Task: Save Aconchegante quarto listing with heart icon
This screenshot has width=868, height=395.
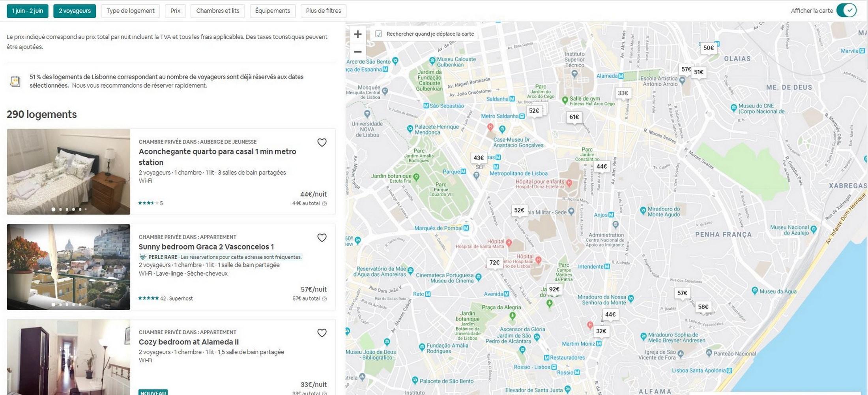Action: coord(322,142)
